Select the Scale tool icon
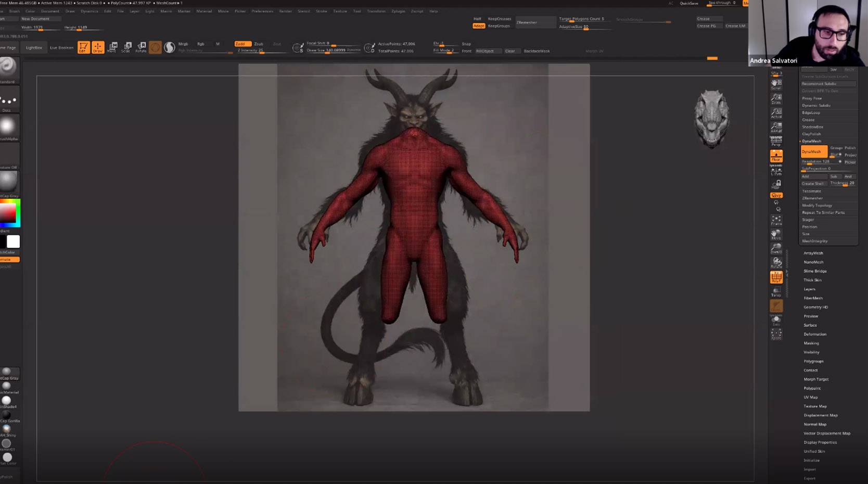 (x=126, y=47)
